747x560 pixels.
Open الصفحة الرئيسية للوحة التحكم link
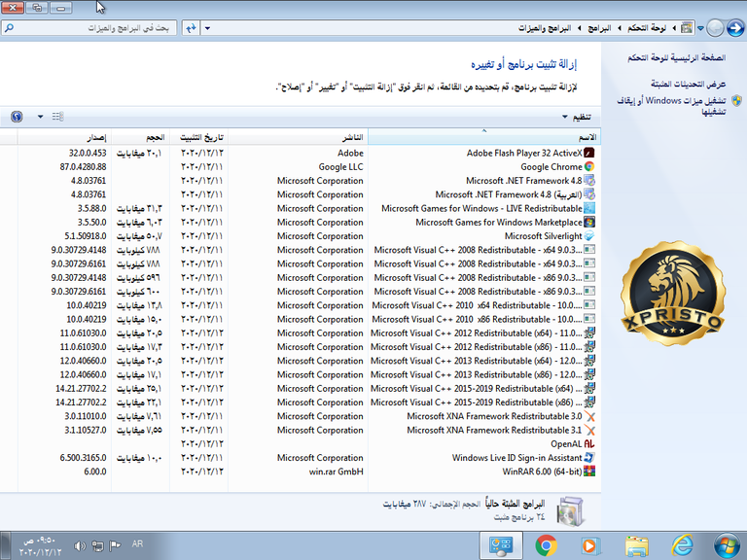click(677, 57)
